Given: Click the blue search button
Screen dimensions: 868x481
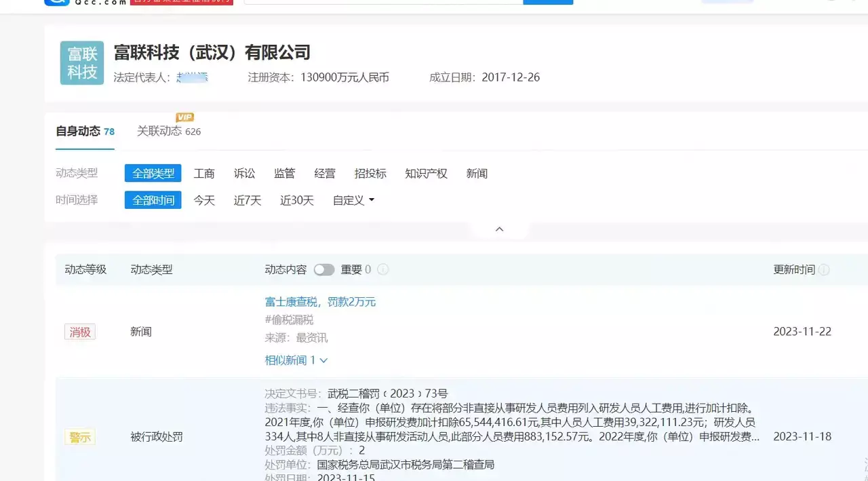Looking at the screenshot, I should pyautogui.click(x=549, y=2).
